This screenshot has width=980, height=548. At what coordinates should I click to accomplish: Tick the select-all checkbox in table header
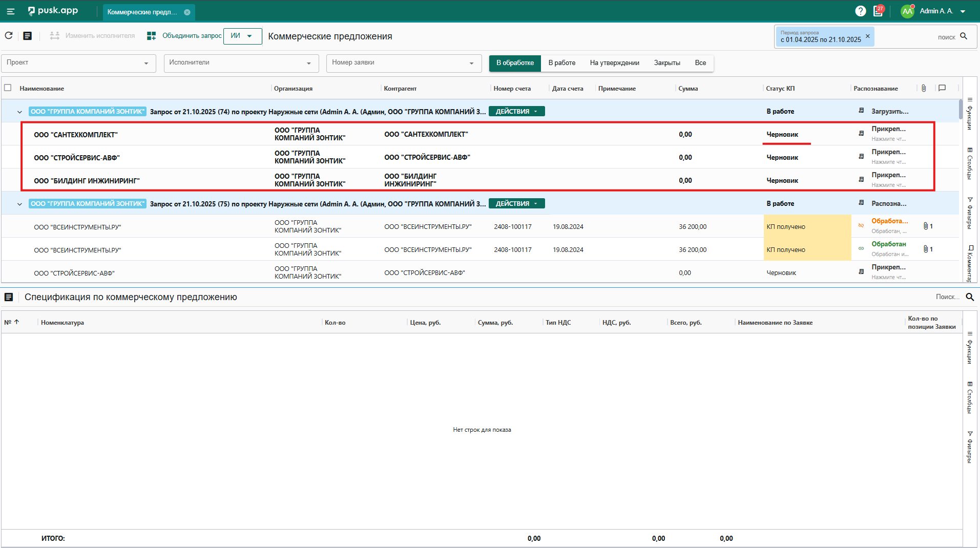click(x=8, y=88)
